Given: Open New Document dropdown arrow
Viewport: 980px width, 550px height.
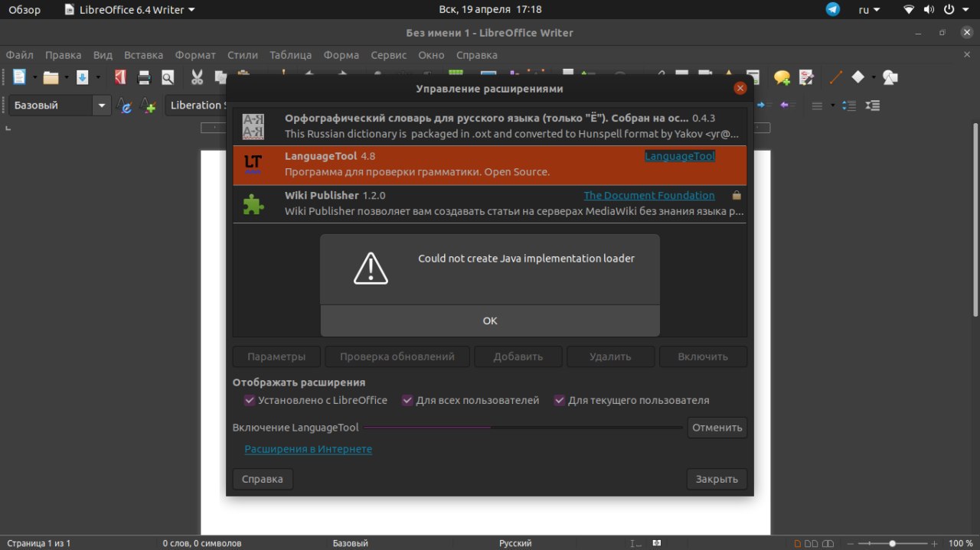Looking at the screenshot, I should (x=34, y=77).
